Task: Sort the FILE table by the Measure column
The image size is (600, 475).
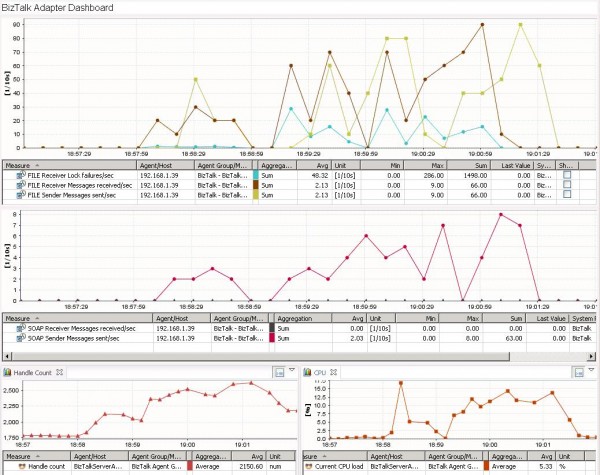Action: click(x=69, y=165)
